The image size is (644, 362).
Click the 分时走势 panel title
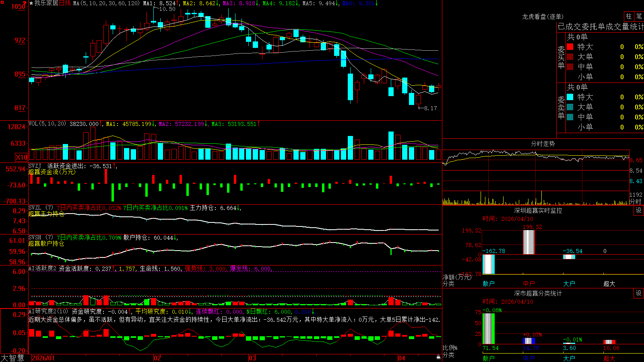(543, 144)
